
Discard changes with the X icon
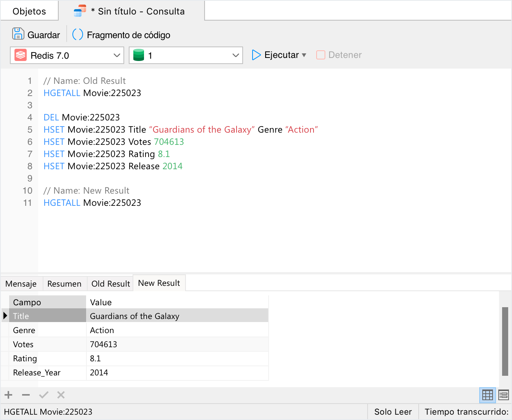pos(61,395)
